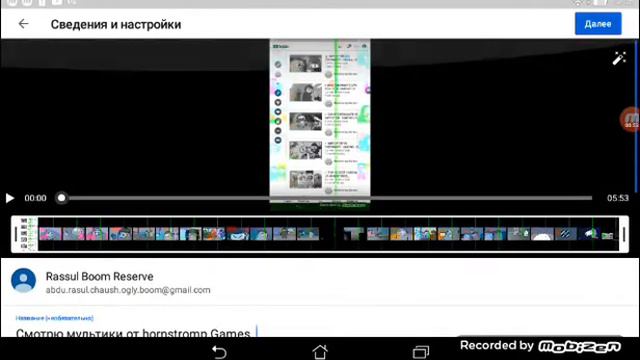Click the Сведения и настройки title
Viewport: 640px width, 360px height.
(116, 24)
